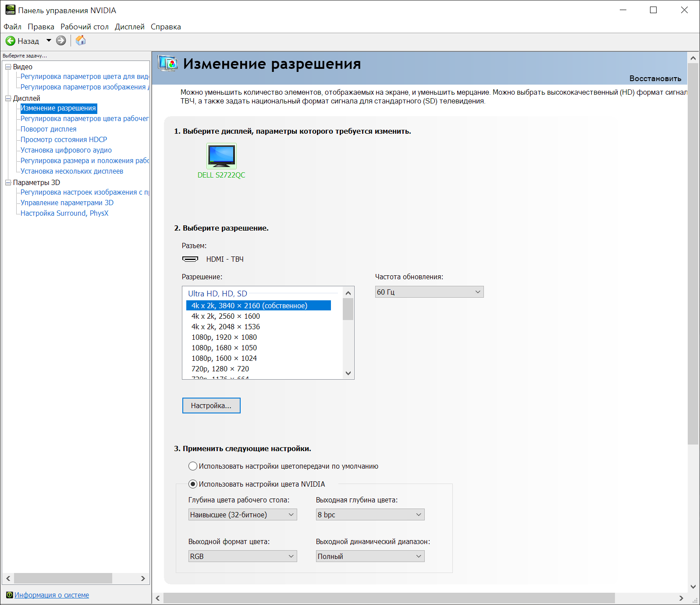Click the NVIDIA app icon in title bar

10,10
